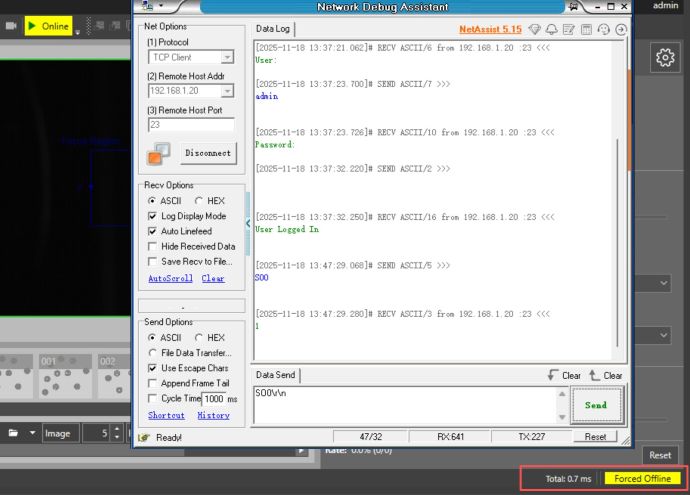
Task: Collapse the left panel with the arrow handle
Action: [248, 224]
